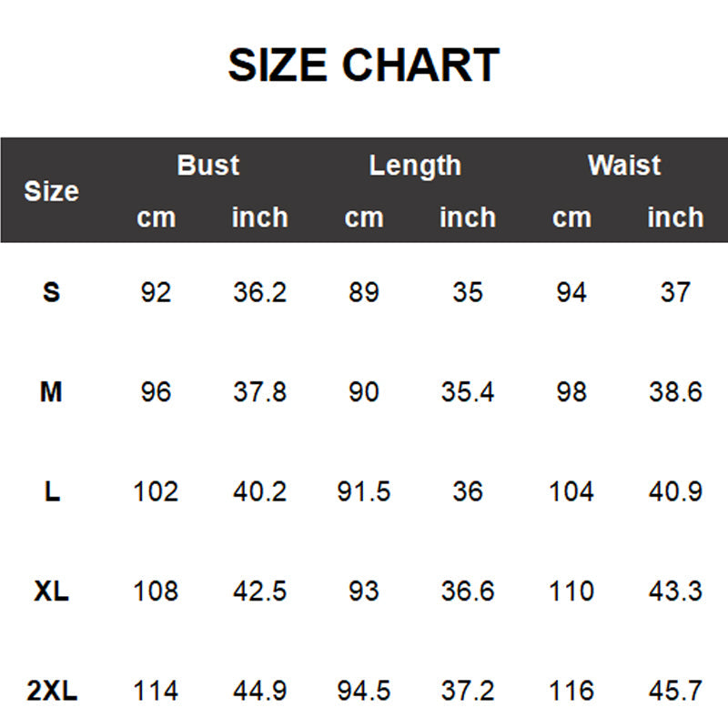The width and height of the screenshot is (728, 728).
Task: Click the XL bust value 108
Action: 156,591
